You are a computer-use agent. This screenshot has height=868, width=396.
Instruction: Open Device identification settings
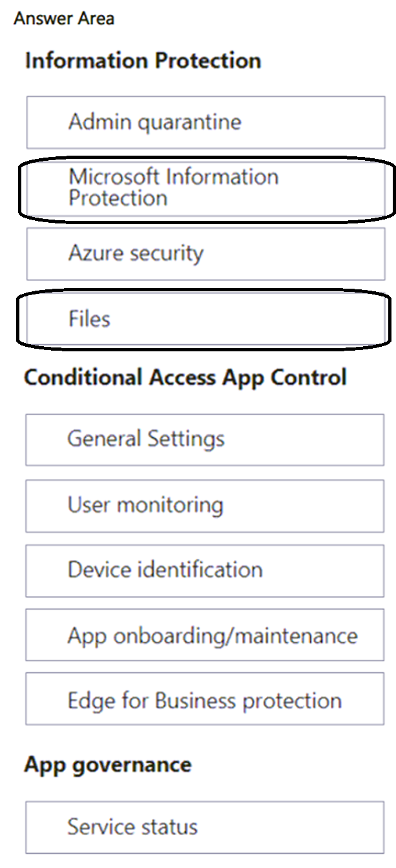(205, 570)
